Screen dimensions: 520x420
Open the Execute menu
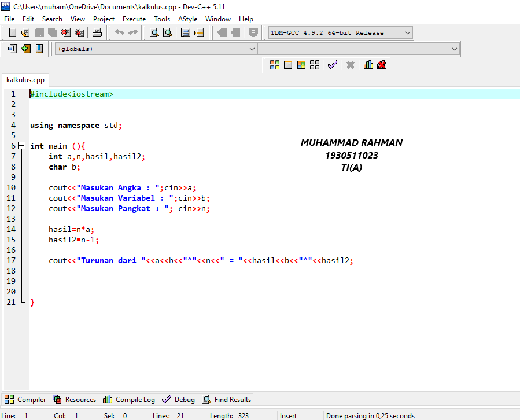coord(134,19)
